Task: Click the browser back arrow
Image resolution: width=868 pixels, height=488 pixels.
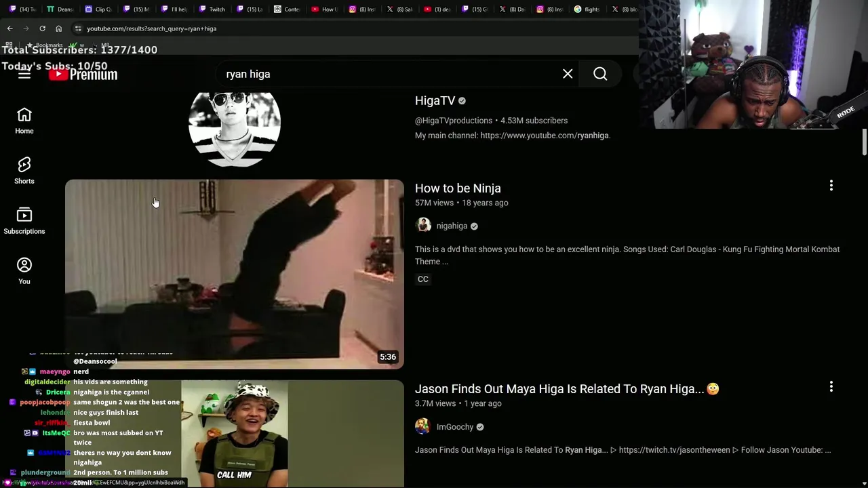Action: [9, 28]
